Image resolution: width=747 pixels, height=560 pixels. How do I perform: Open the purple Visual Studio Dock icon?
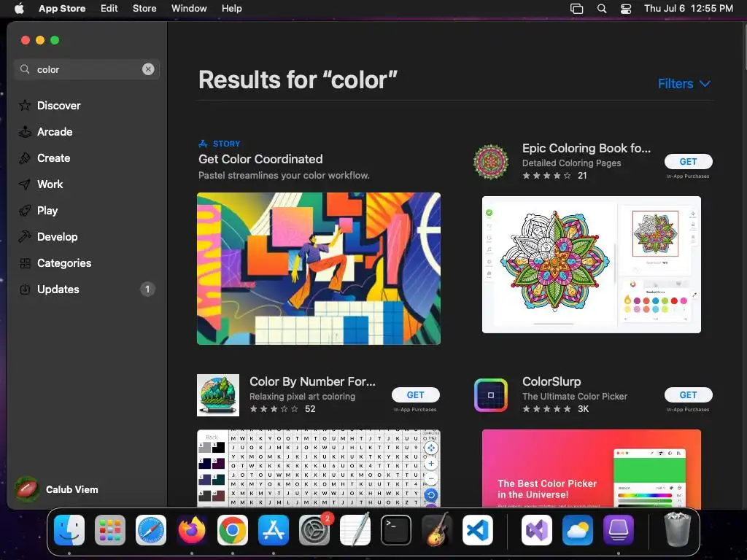click(537, 530)
